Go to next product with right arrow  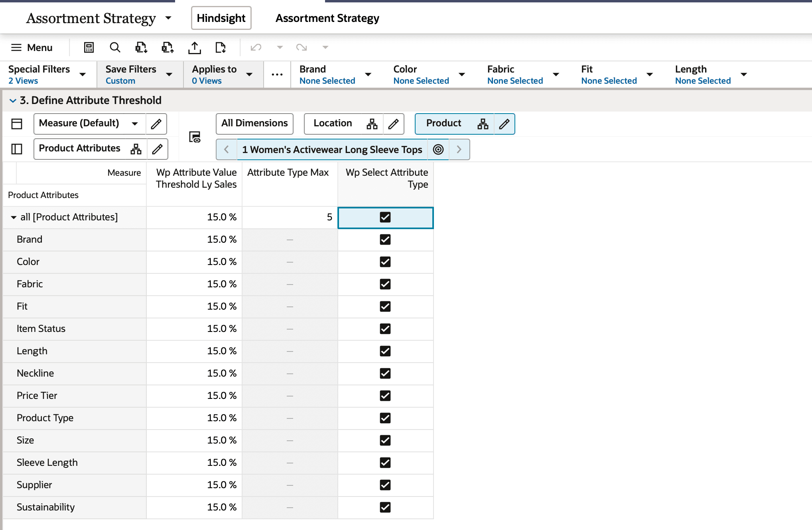pyautogui.click(x=459, y=149)
